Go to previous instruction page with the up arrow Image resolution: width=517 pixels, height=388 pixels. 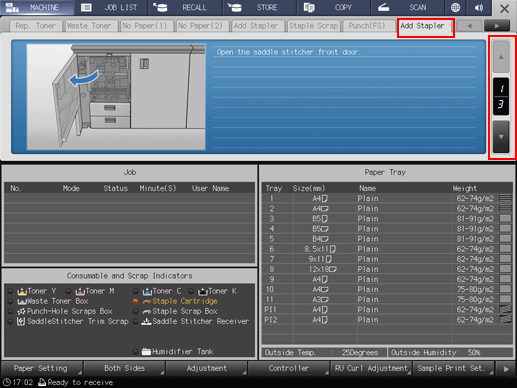pos(501,57)
